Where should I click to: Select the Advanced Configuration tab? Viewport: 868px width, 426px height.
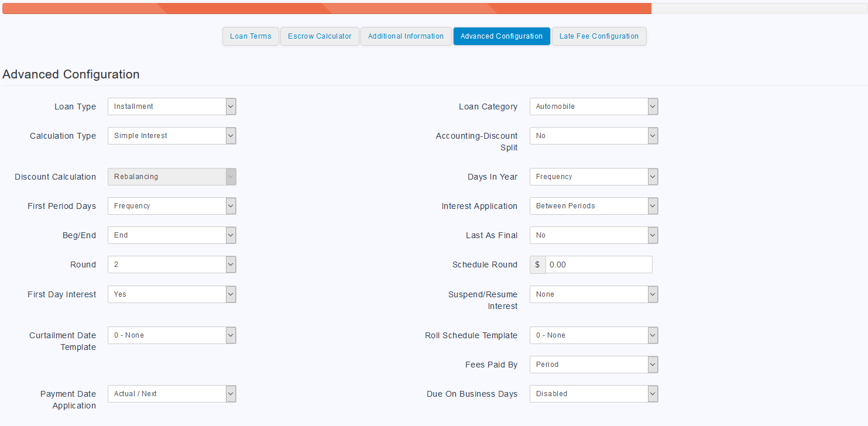[x=502, y=36]
